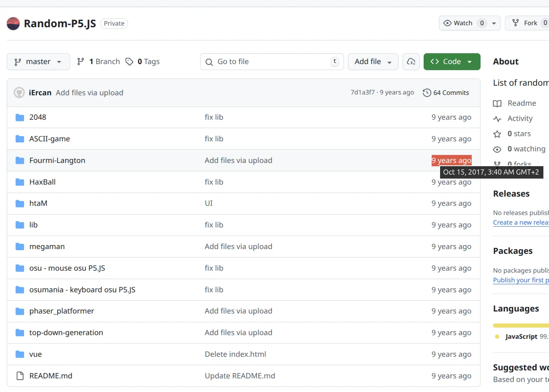Click the branch icon beside 1 Branch
The image size is (549, 392).
80,62
